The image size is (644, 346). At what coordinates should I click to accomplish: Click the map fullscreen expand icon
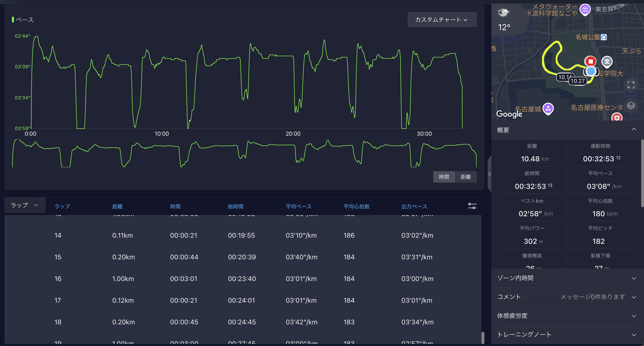tap(631, 85)
